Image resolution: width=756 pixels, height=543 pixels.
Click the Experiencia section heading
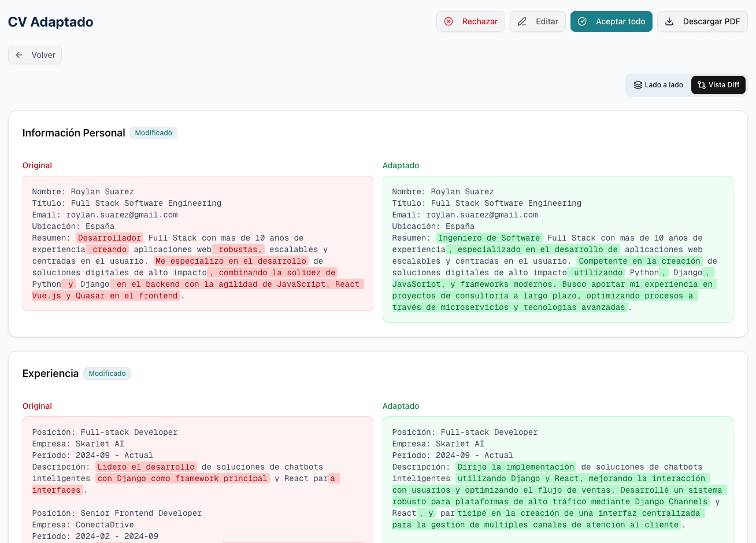point(50,374)
